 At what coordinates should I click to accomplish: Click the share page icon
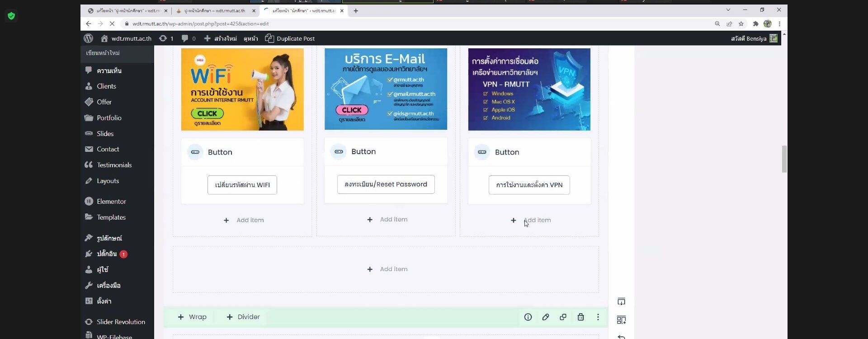pos(729,24)
